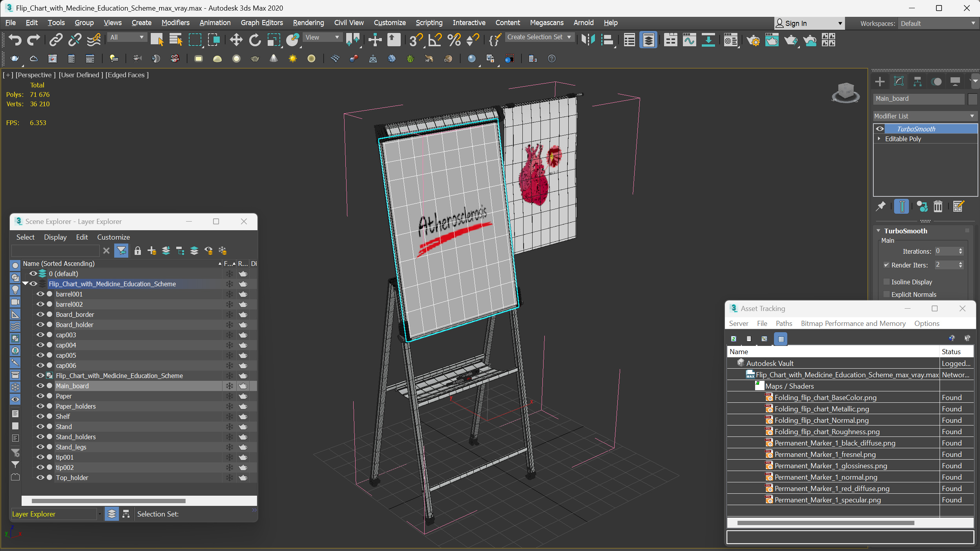
Task: Open the Rendering menu
Action: 308,22
